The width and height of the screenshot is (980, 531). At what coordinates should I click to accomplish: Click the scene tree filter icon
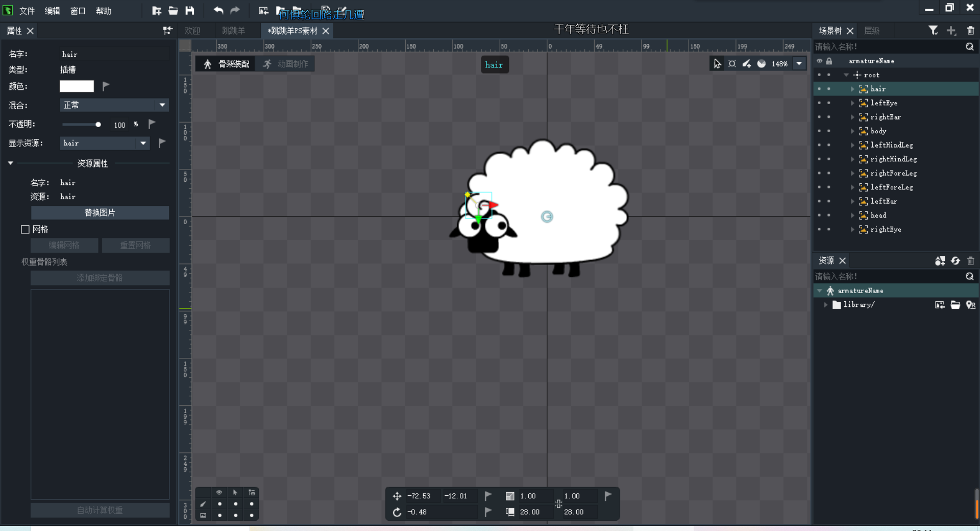(933, 31)
